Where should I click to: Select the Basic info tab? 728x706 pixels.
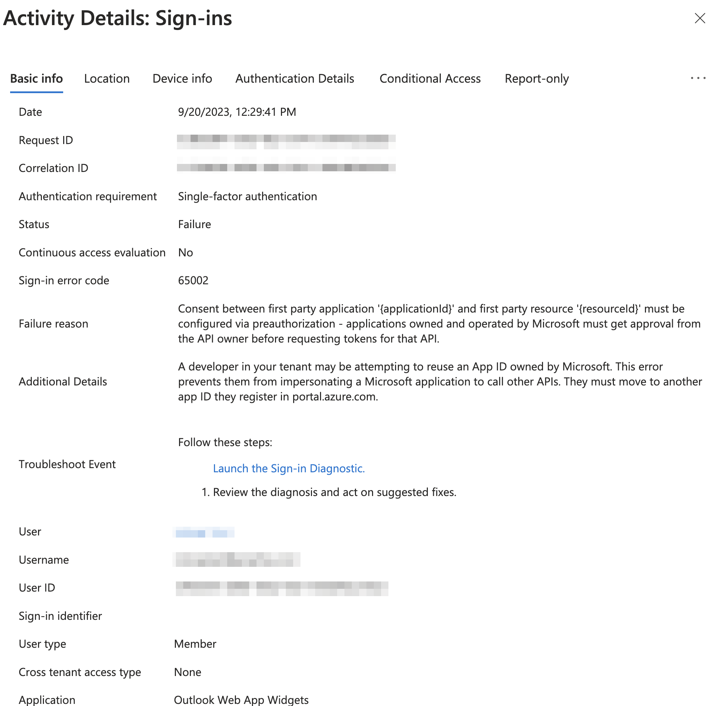[x=36, y=78]
